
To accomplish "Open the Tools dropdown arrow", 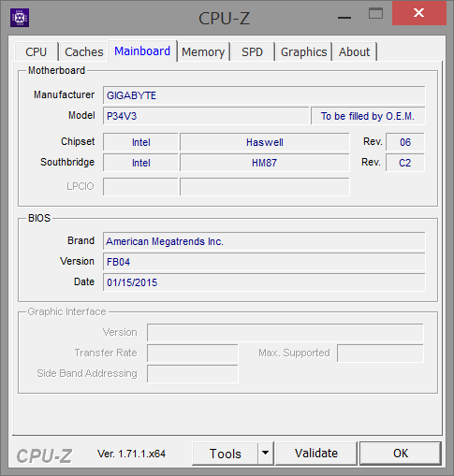I will (266, 453).
